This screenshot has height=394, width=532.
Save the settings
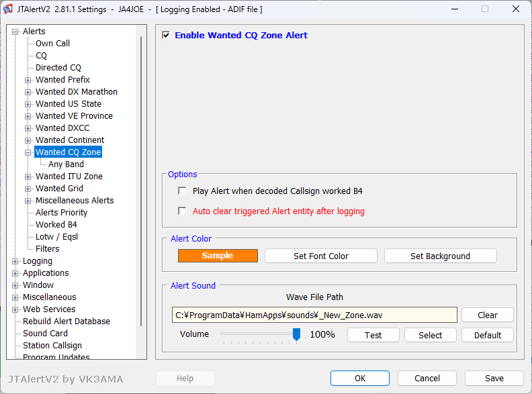tap(494, 378)
